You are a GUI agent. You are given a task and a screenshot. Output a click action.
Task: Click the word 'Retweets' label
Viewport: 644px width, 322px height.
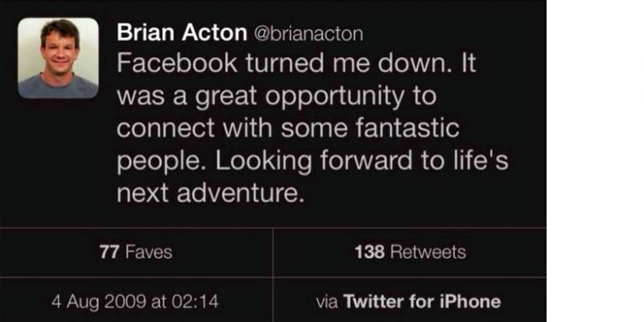[x=428, y=252]
